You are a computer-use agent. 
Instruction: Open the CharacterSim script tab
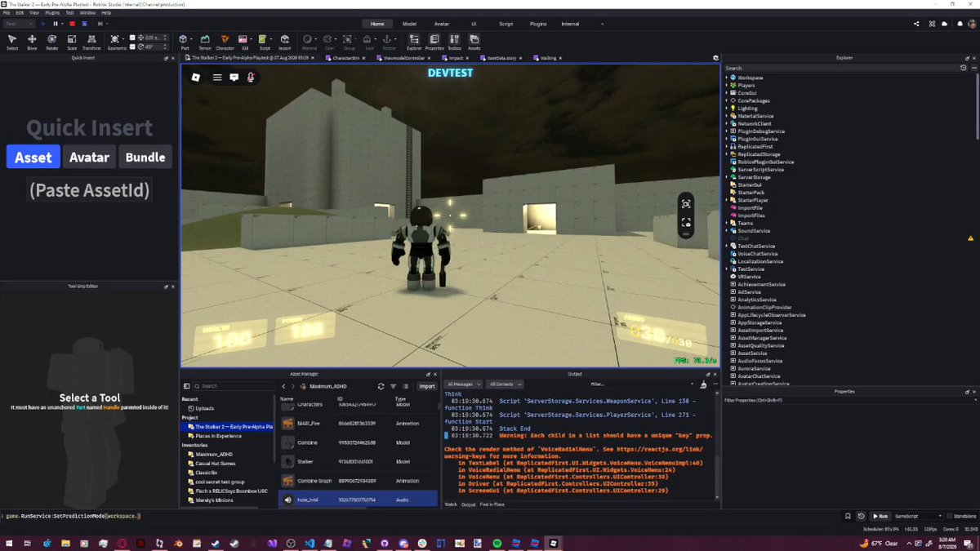pyautogui.click(x=345, y=58)
